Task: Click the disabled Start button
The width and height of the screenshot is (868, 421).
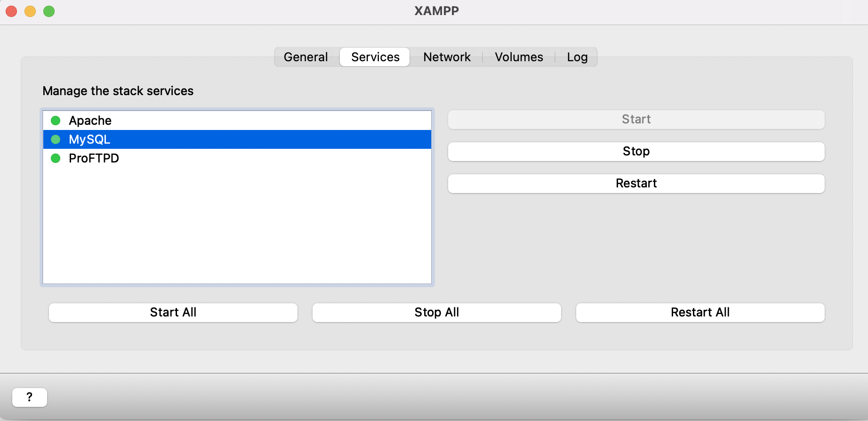Action: tap(636, 119)
